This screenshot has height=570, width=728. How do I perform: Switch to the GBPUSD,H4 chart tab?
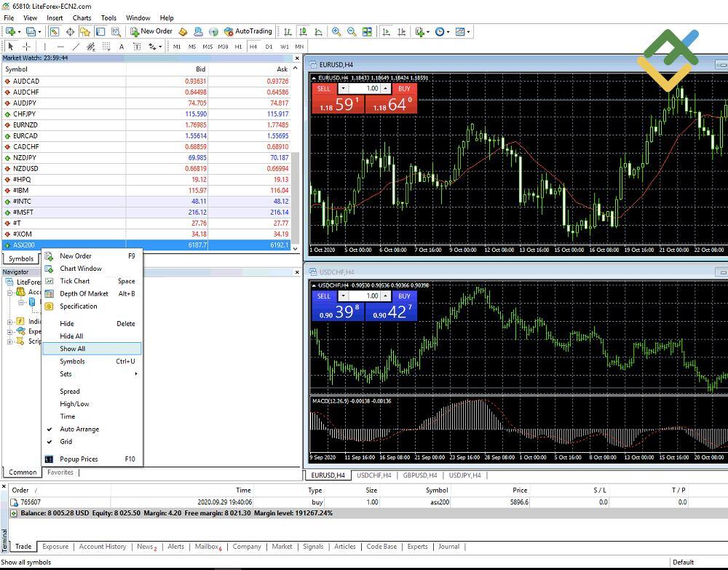click(419, 475)
